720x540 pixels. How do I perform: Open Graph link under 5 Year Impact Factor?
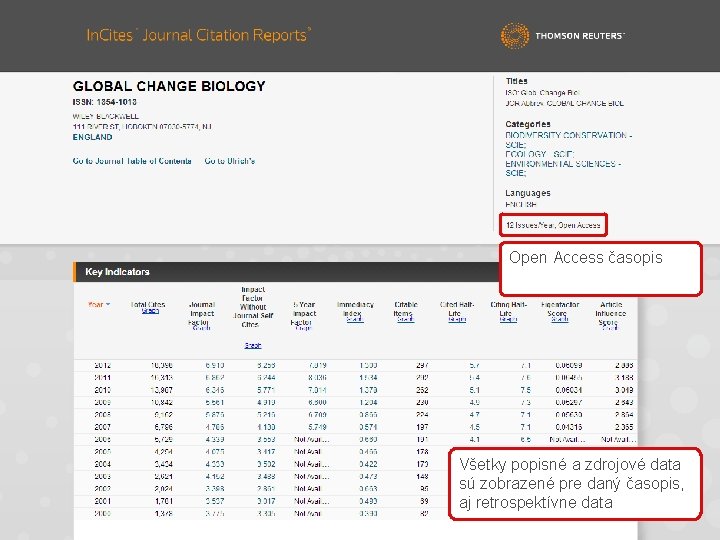point(304,328)
